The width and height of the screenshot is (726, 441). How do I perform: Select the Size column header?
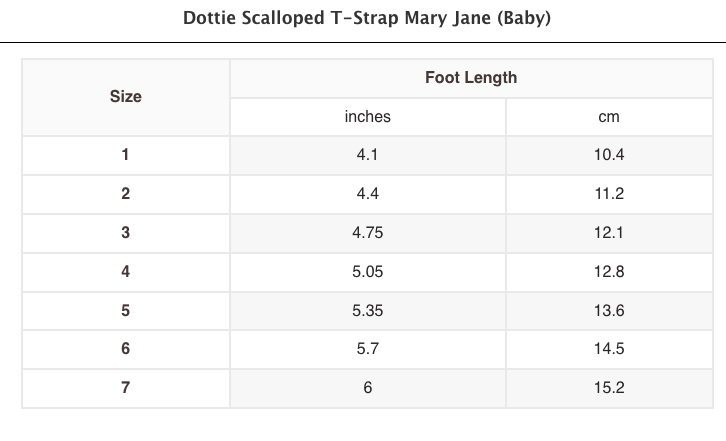click(x=125, y=97)
